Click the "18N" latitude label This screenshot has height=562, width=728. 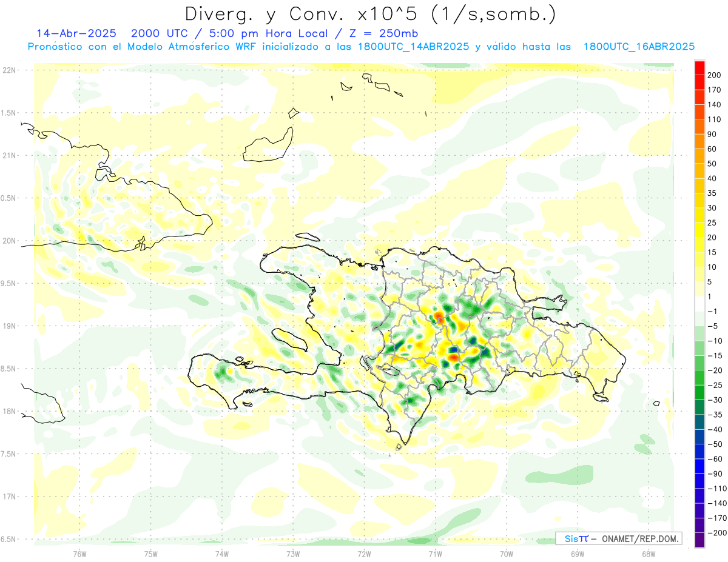point(8,412)
